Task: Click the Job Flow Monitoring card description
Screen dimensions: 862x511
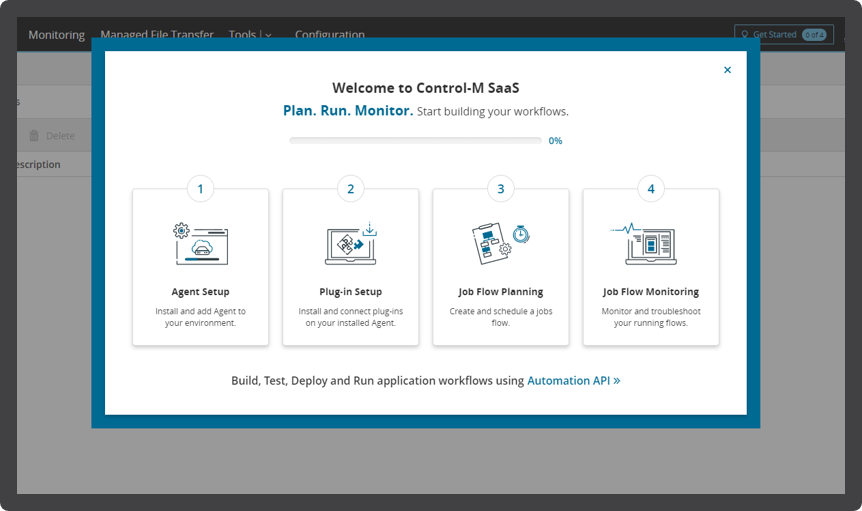Action: 651,317
